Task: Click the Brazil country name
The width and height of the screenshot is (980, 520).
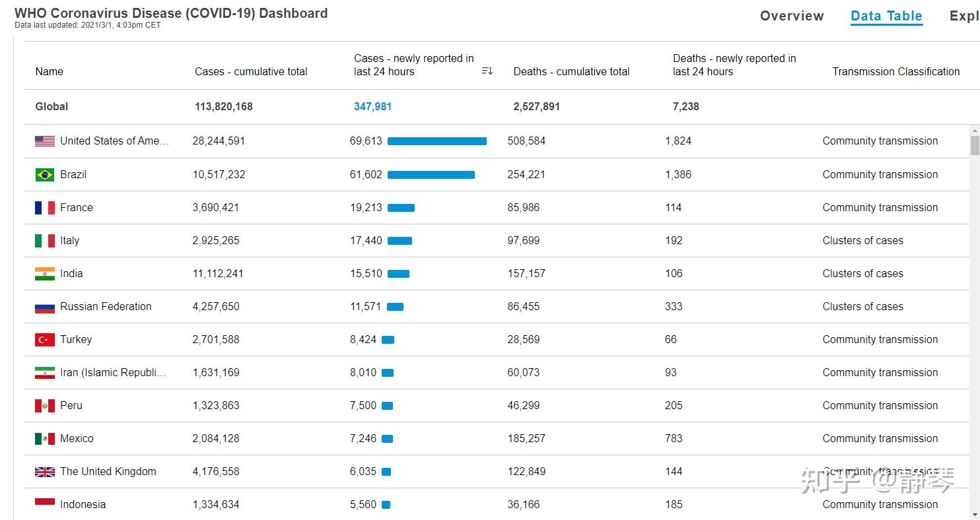Action: pyautogui.click(x=73, y=174)
